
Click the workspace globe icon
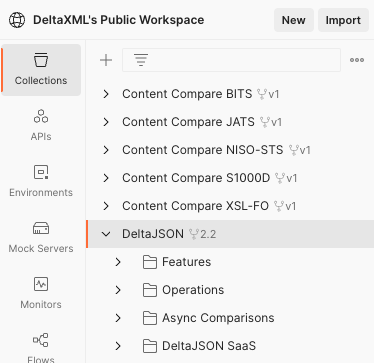17,20
